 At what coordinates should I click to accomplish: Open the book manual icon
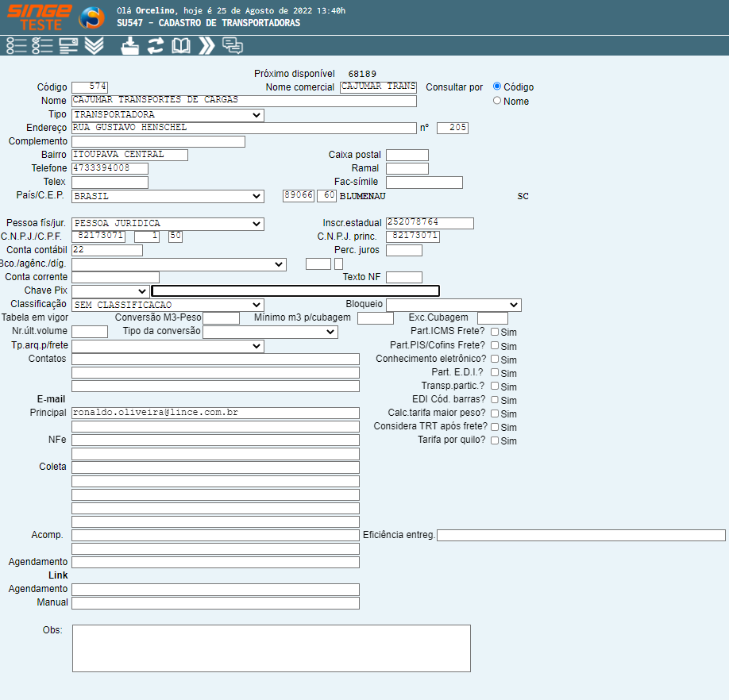(x=181, y=45)
